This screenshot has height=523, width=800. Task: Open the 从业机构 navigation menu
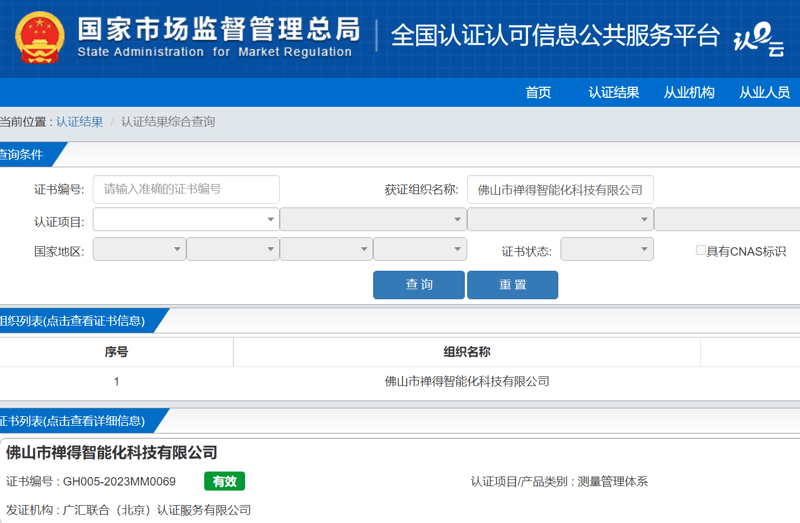coord(689,92)
